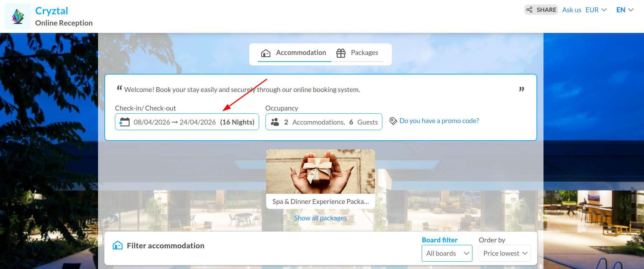Click the SHARE button

point(541,10)
